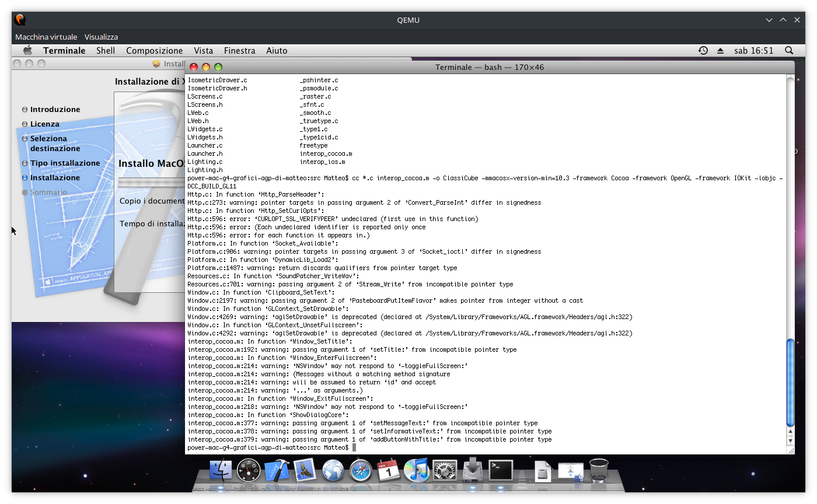Click the Time Machine menu bar icon

point(703,51)
